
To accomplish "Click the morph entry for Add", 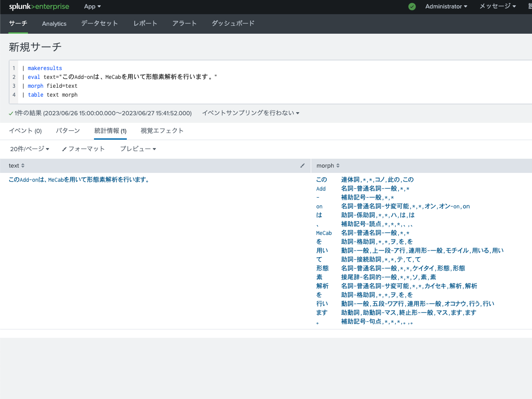I will (363, 188).
